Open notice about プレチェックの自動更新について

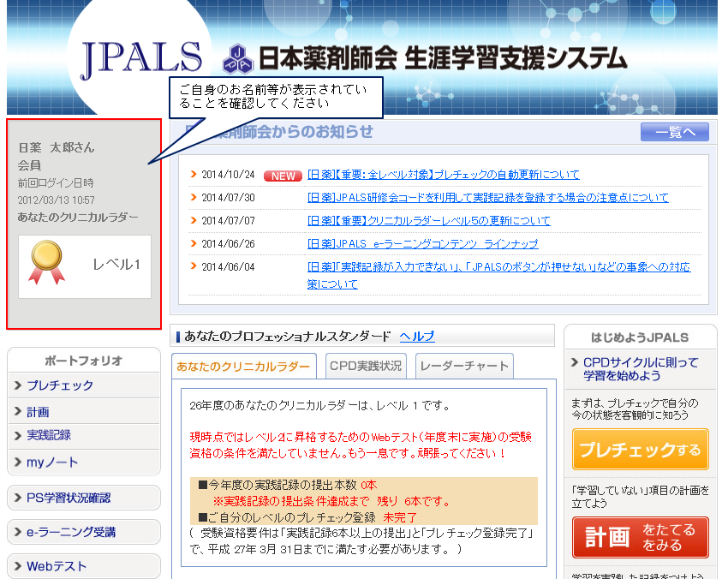[444, 175]
